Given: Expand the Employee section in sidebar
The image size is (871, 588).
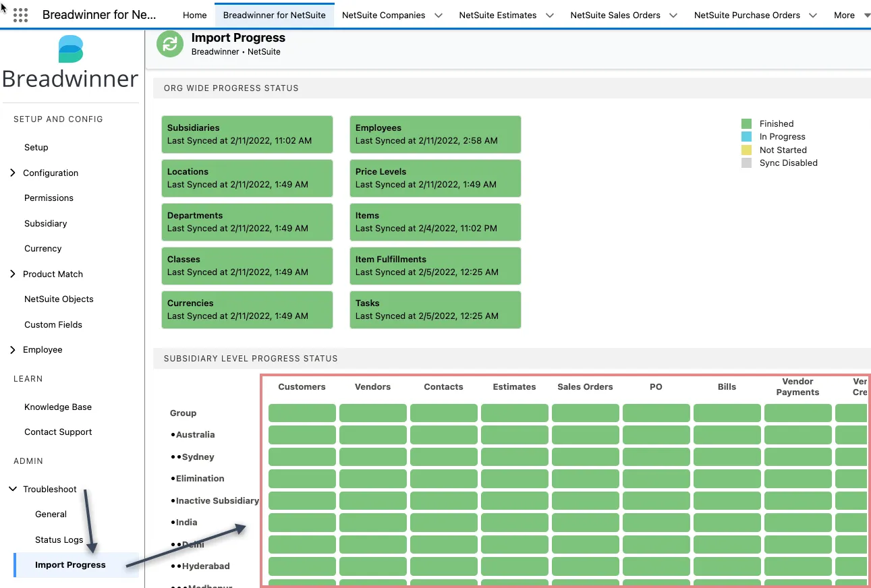Looking at the screenshot, I should coord(13,349).
